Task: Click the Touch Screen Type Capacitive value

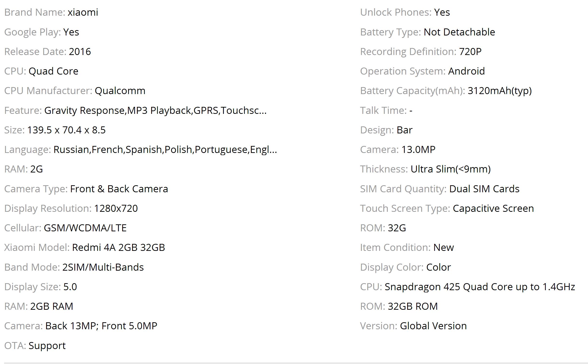Action: 493,208
